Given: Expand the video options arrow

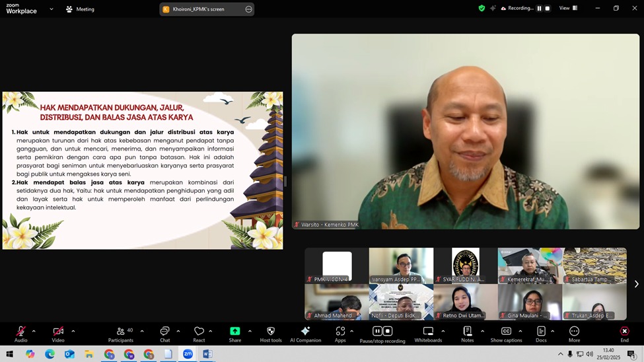Looking at the screenshot, I should [73, 332].
